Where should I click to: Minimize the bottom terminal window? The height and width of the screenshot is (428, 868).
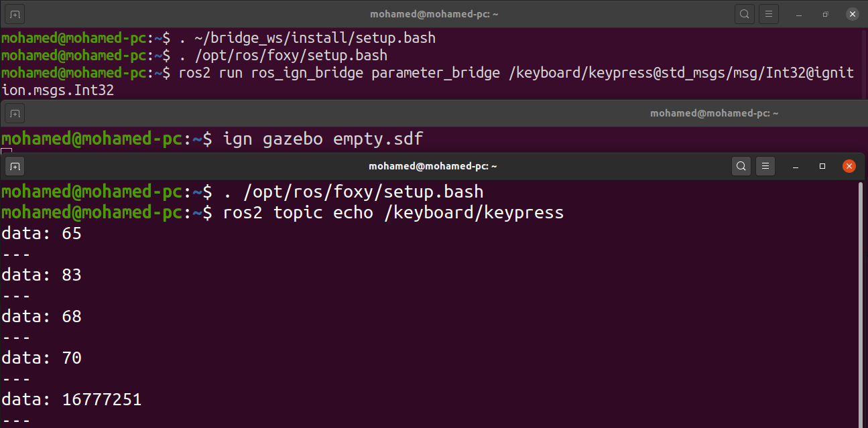pyautogui.click(x=795, y=165)
